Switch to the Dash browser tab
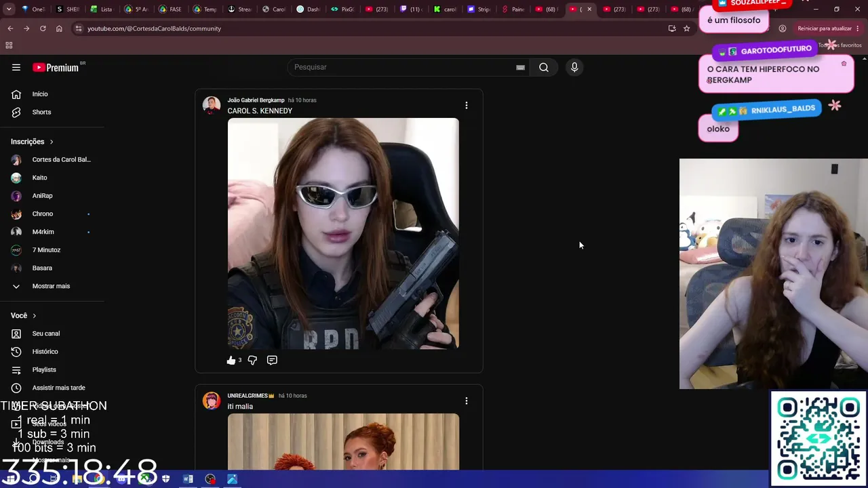 pyautogui.click(x=309, y=9)
